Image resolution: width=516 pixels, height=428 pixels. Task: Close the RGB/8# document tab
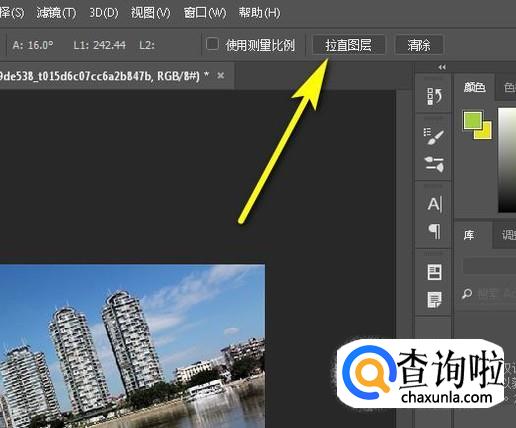(x=220, y=76)
